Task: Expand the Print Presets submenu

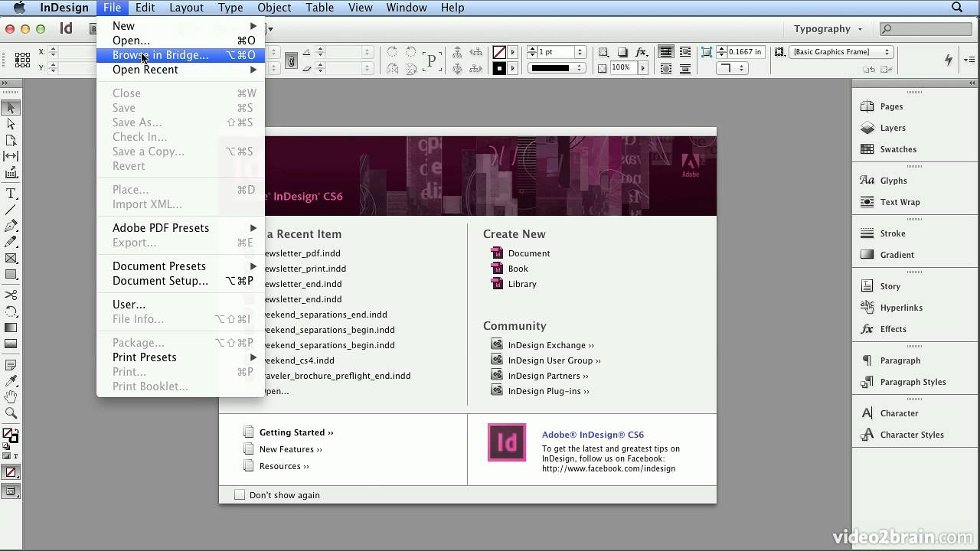Action: tap(180, 357)
